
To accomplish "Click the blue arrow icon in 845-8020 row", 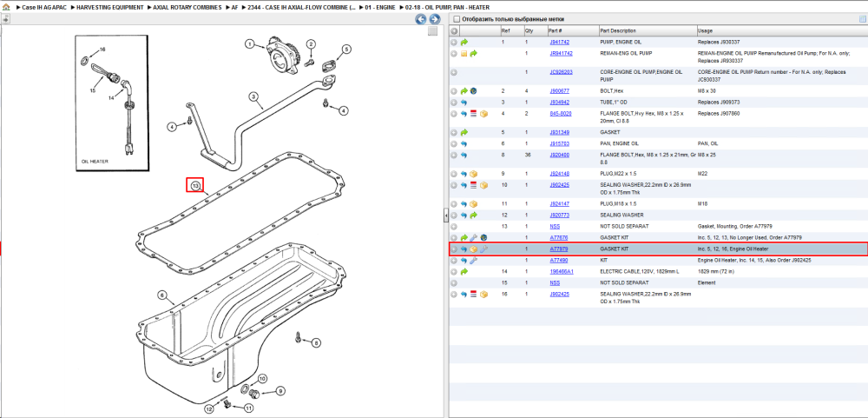I will (x=464, y=114).
